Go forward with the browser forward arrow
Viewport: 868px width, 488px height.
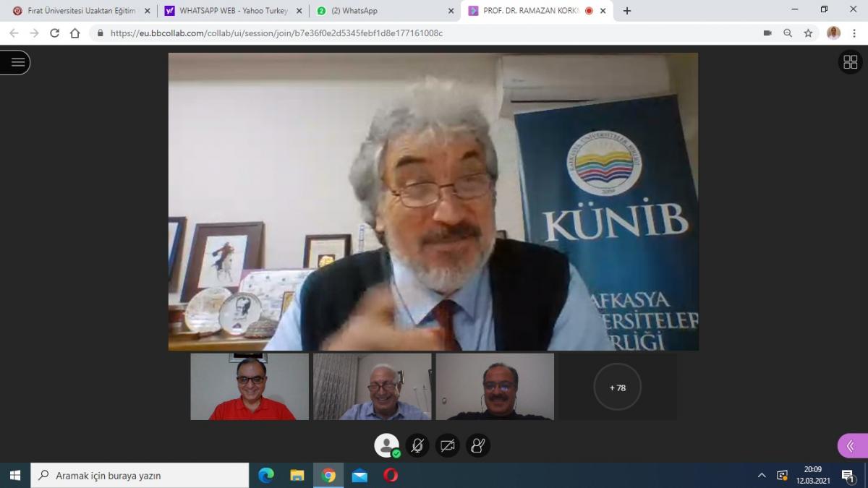[34, 33]
